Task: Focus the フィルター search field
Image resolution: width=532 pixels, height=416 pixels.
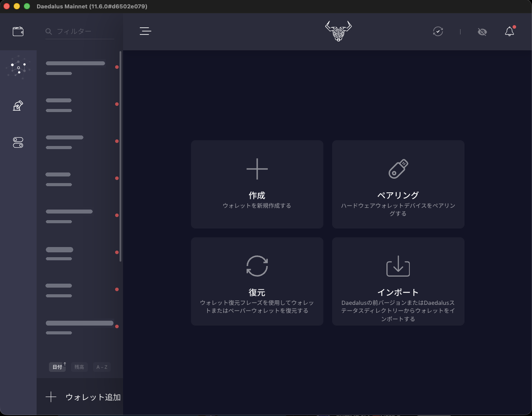Action: coord(80,31)
